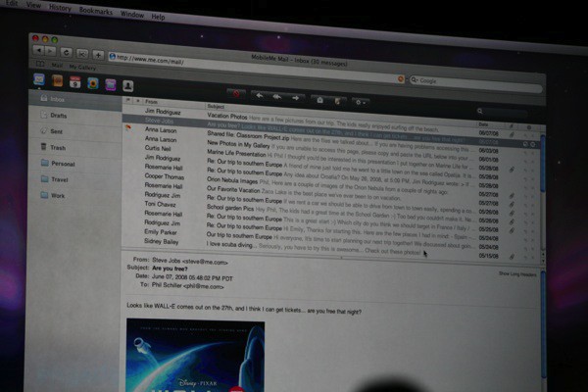Click the Show Long Headers link

coord(517,273)
